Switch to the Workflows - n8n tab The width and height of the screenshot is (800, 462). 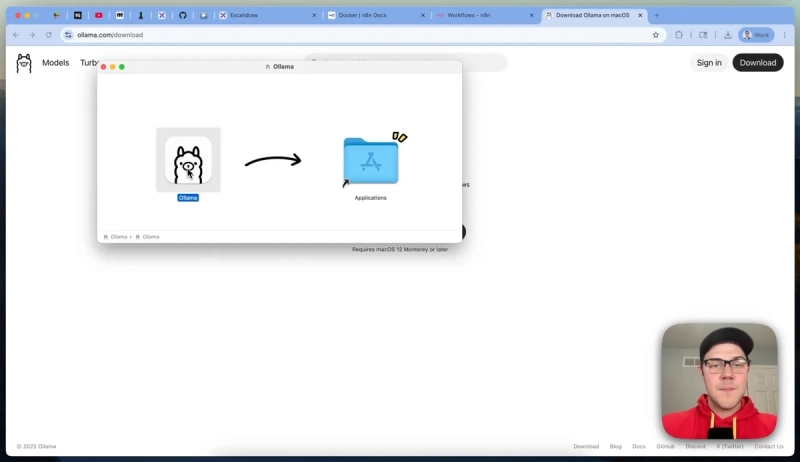point(485,15)
